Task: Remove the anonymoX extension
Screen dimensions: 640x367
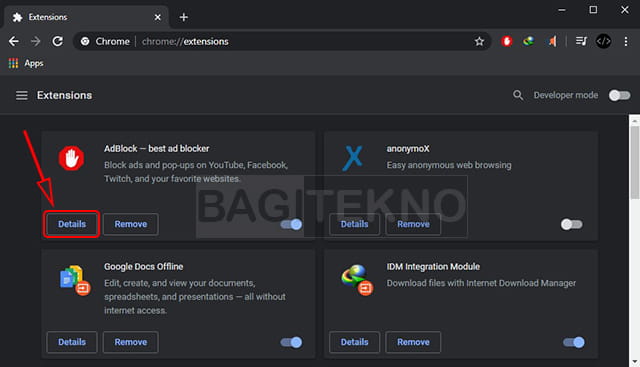Action: coord(413,224)
